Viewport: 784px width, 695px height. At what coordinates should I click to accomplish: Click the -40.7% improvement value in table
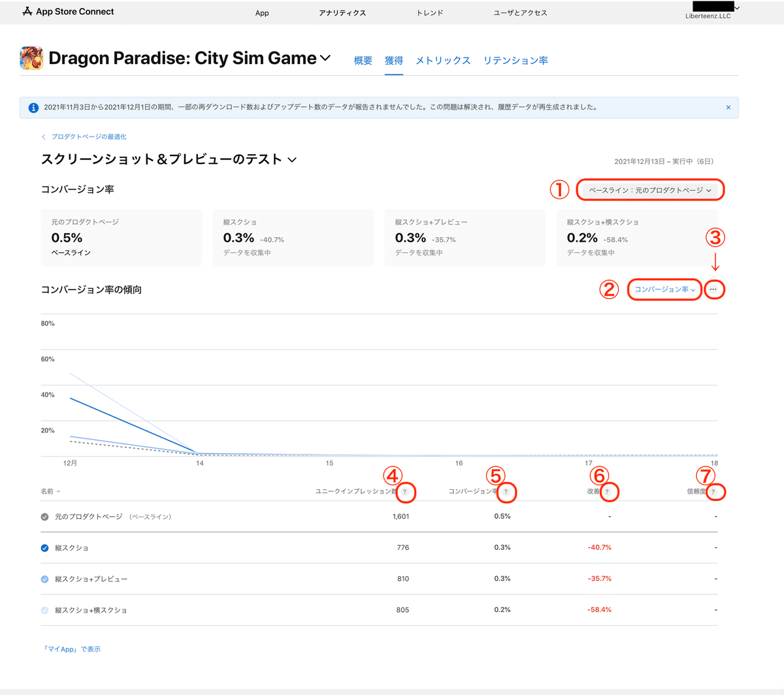click(x=599, y=547)
